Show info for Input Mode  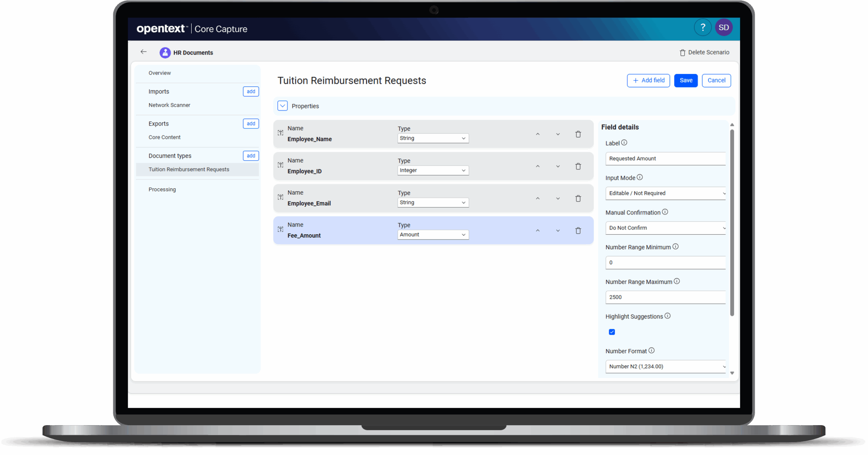[x=639, y=177]
